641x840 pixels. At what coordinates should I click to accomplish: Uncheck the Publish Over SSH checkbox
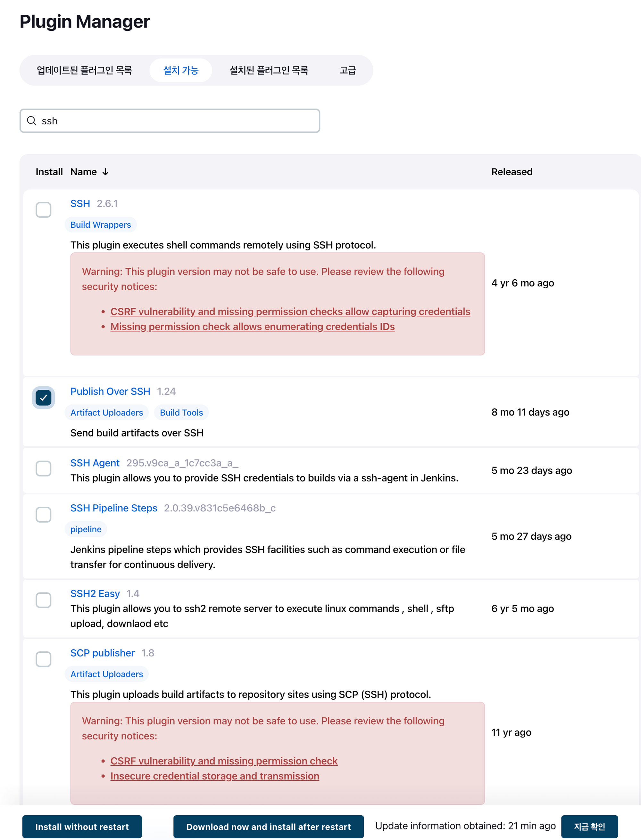point(44,398)
